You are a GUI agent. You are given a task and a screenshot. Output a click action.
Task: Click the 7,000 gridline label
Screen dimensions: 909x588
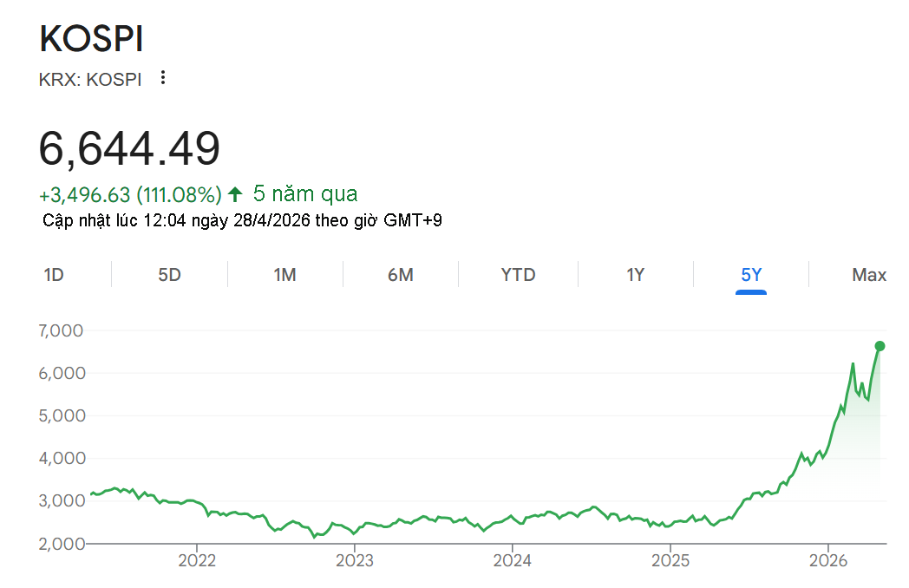[62, 330]
